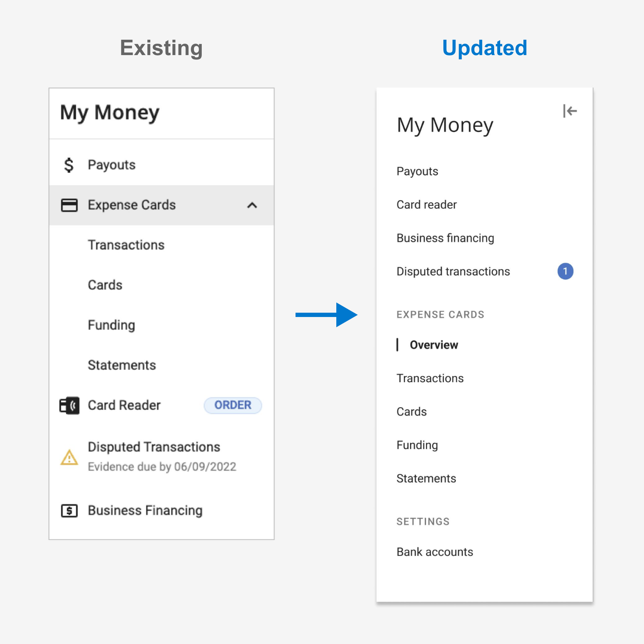Click the Card Reader device icon
644x644 pixels.
point(69,405)
